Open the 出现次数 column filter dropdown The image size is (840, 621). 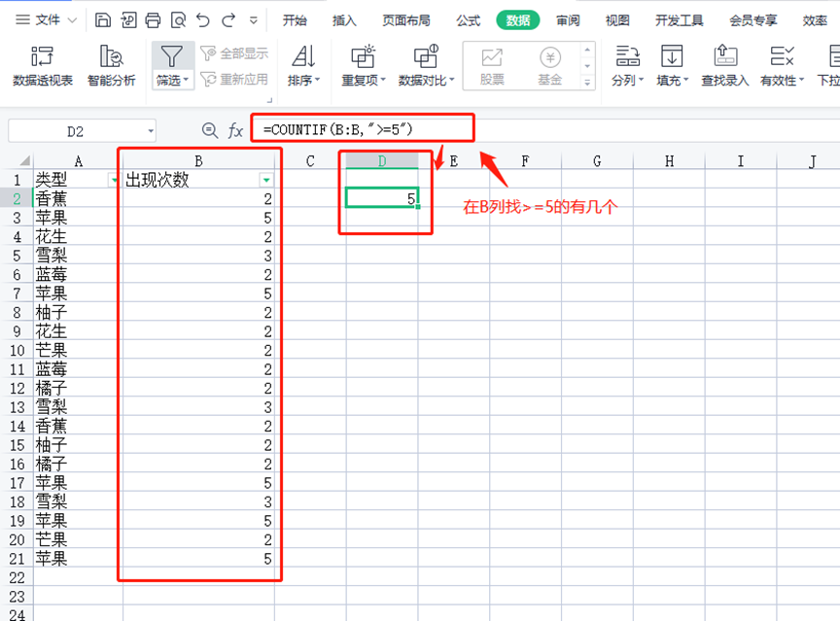click(266, 180)
